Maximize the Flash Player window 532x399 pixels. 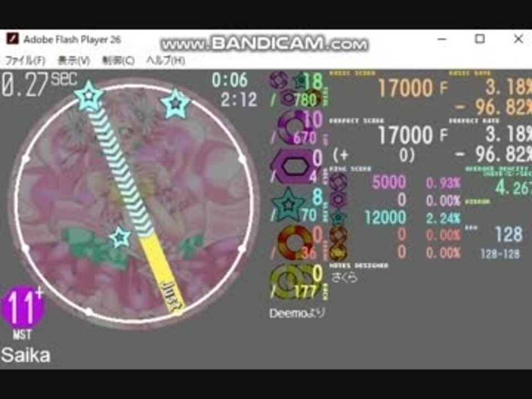(x=479, y=39)
